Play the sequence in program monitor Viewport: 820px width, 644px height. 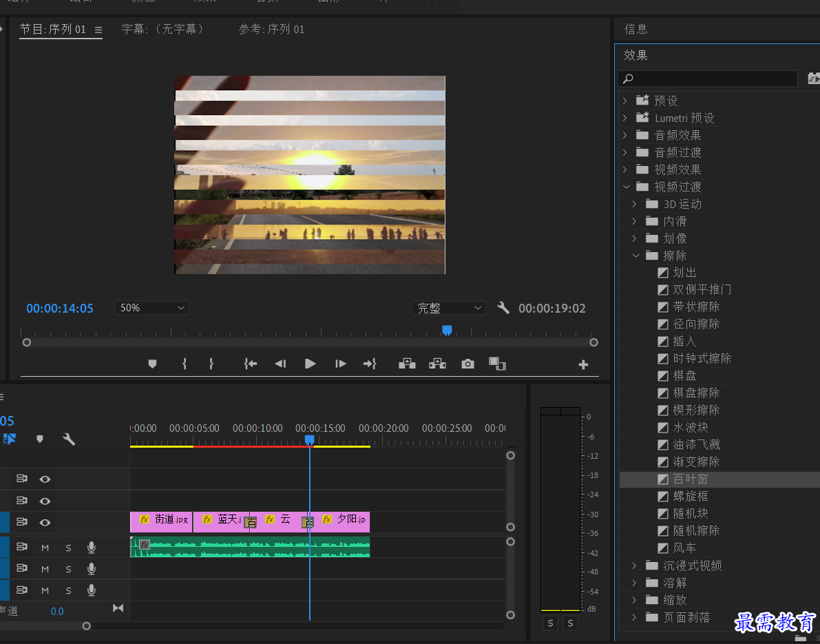(x=310, y=364)
